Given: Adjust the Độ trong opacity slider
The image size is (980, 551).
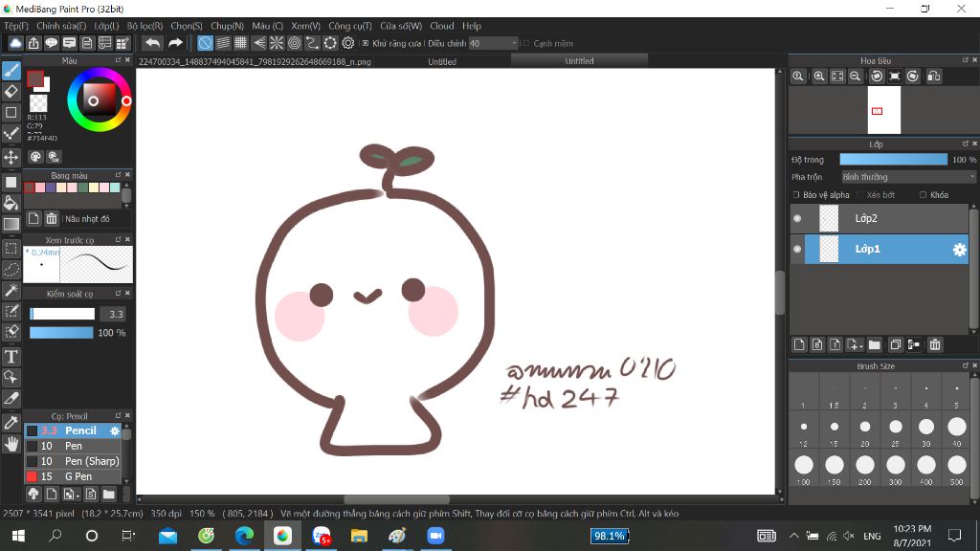Looking at the screenshot, I should [x=894, y=160].
